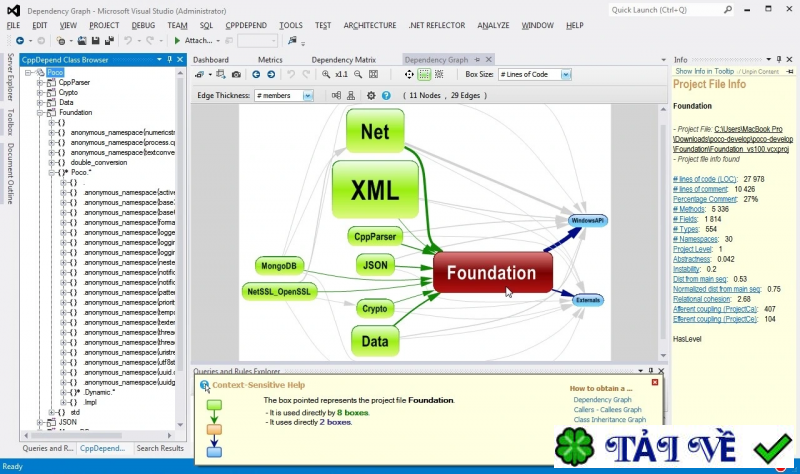The width and height of the screenshot is (800, 474).
Task: Toggle pin on the Dependency Graph tab
Action: [x=477, y=60]
